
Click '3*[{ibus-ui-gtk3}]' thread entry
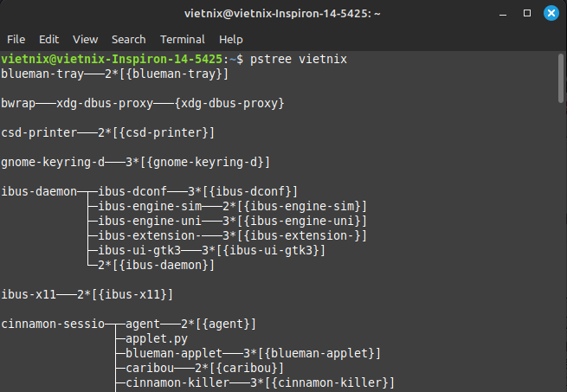(263, 250)
